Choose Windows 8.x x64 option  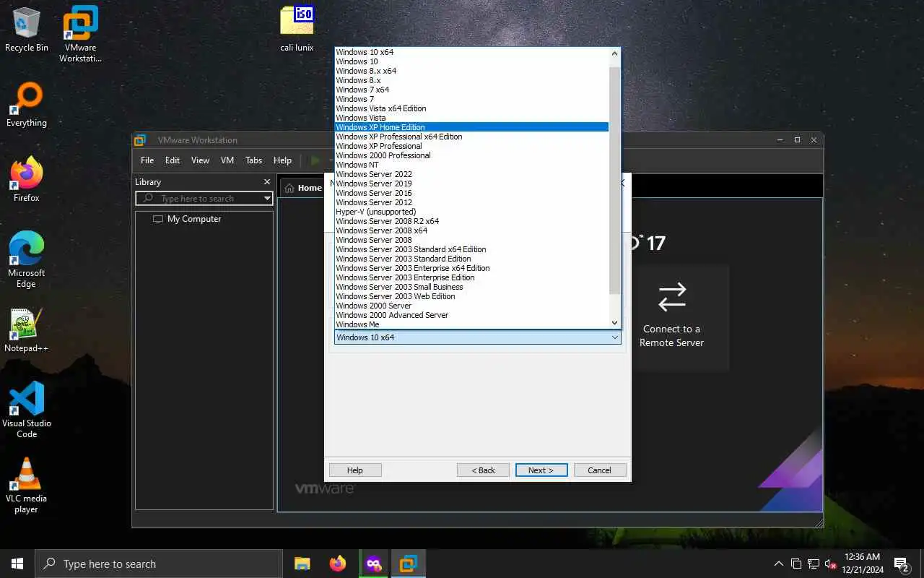pos(472,71)
